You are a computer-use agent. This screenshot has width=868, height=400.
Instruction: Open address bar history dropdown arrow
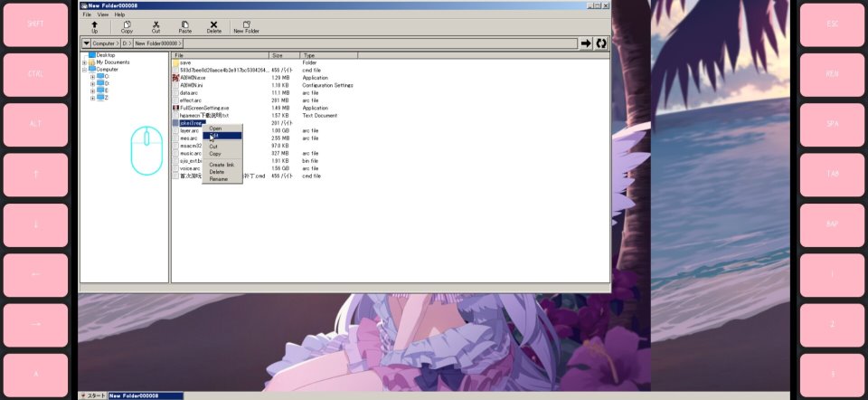(x=87, y=43)
